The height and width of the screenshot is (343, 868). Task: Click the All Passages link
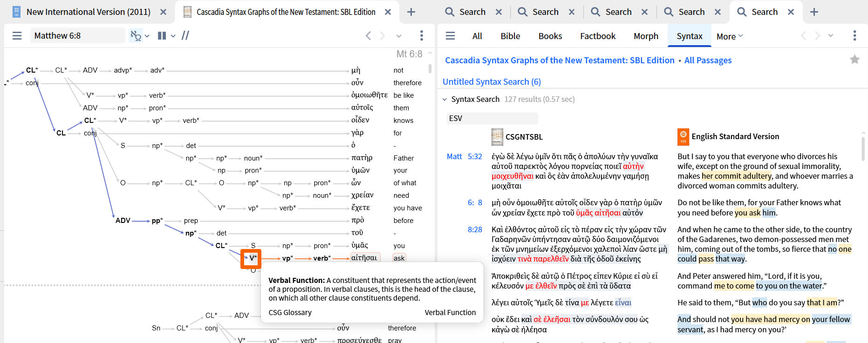tap(708, 60)
